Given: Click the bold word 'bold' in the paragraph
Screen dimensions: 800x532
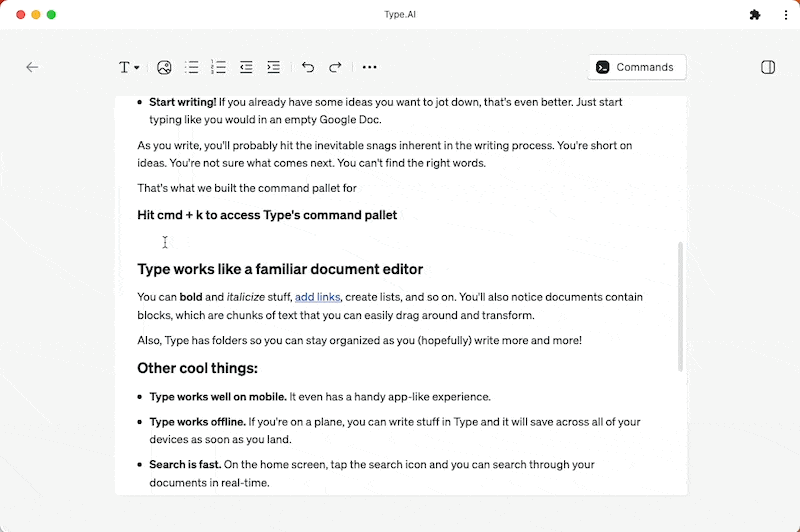Looking at the screenshot, I should click(191, 297).
